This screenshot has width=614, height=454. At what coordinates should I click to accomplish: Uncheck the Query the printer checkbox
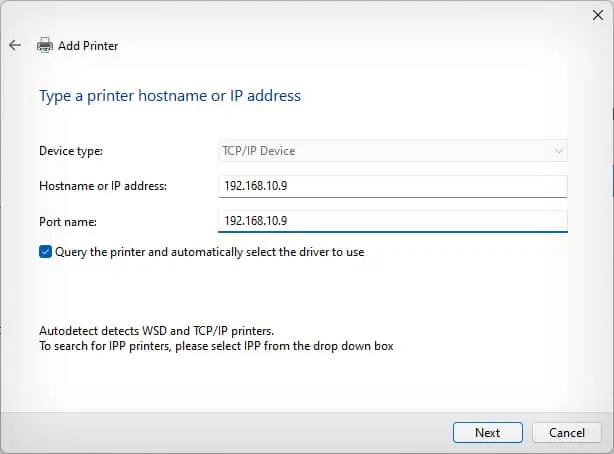click(x=45, y=252)
